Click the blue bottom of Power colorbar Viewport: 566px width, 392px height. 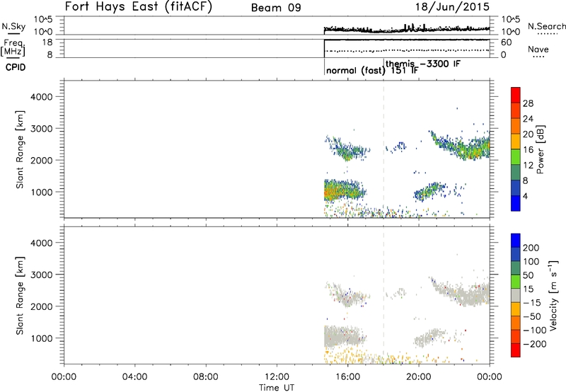click(516, 203)
